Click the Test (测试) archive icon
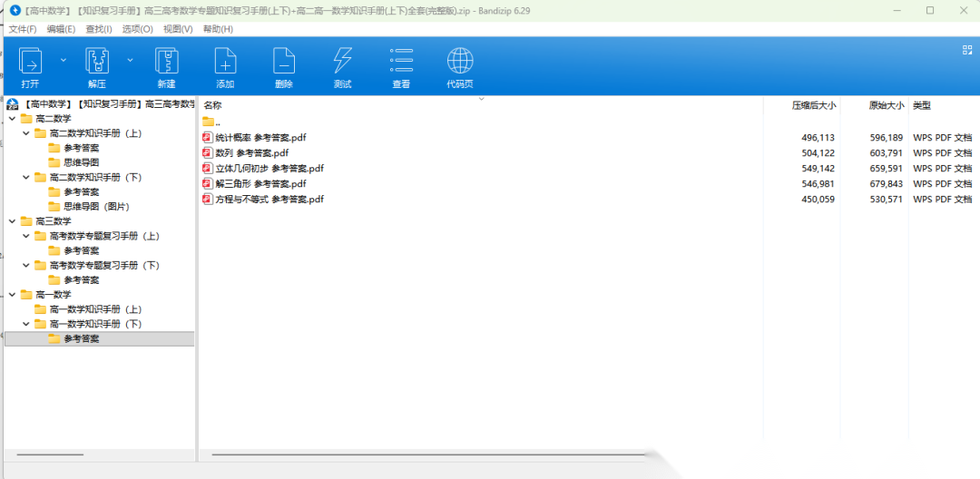 coord(342,62)
